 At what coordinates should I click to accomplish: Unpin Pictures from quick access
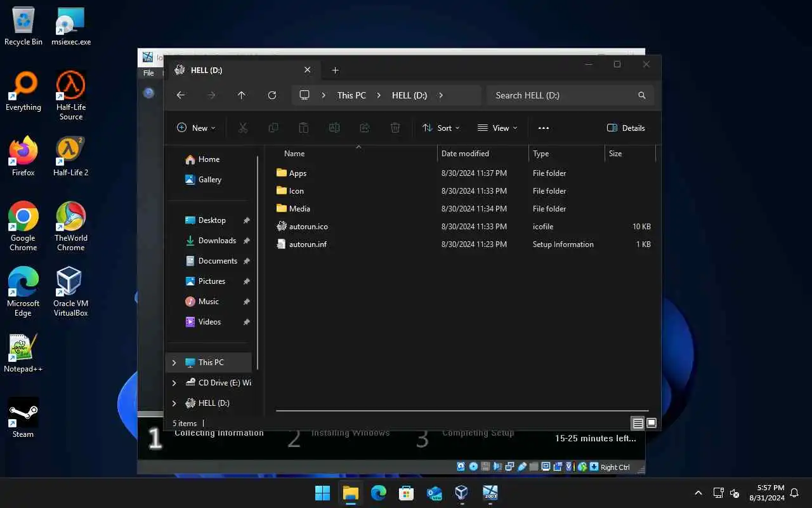[247, 281]
